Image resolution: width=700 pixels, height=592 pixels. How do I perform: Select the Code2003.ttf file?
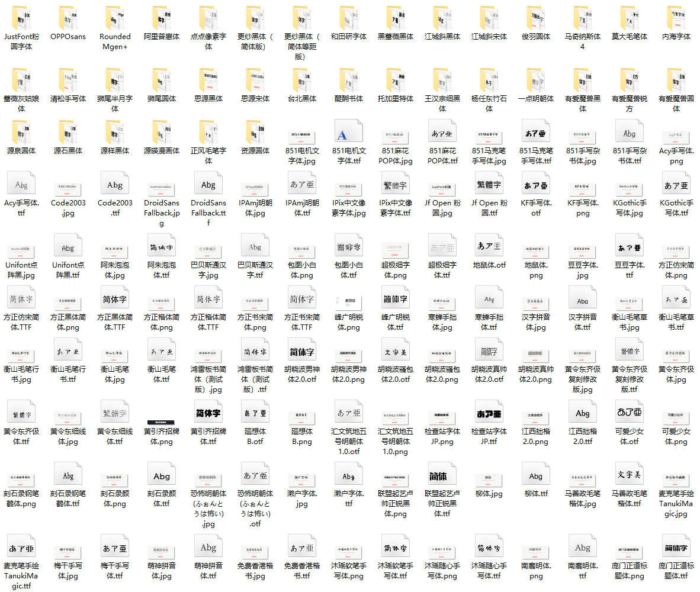tap(115, 185)
